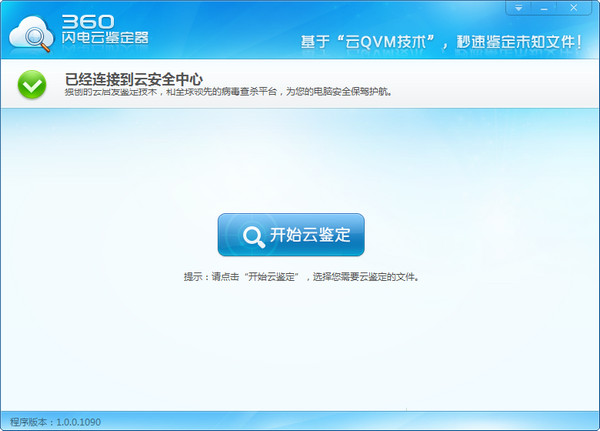Viewport: 600px width, 431px height.
Task: Click 选择您需要云鉴定的文件 hint text
Action: (x=364, y=276)
